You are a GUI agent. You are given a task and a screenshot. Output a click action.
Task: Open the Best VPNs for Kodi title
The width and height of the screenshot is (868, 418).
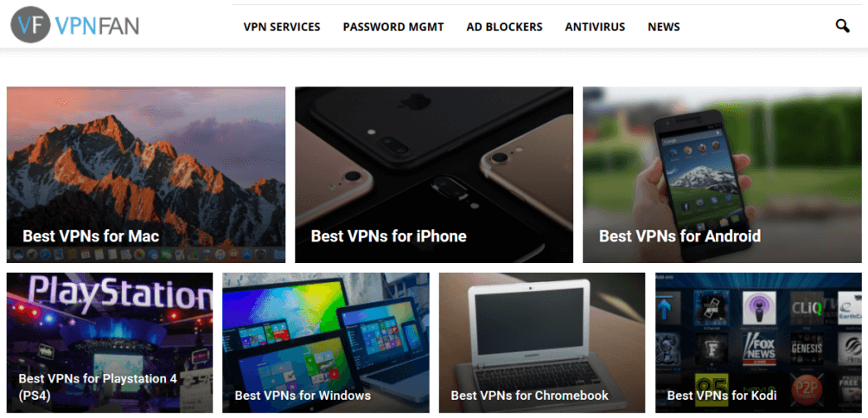point(722,395)
